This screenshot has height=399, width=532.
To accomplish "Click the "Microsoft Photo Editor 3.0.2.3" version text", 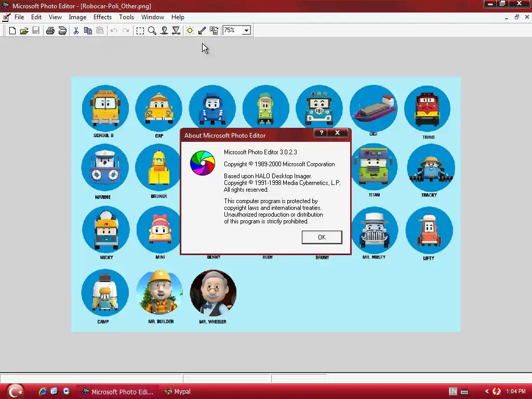I will coord(260,152).
